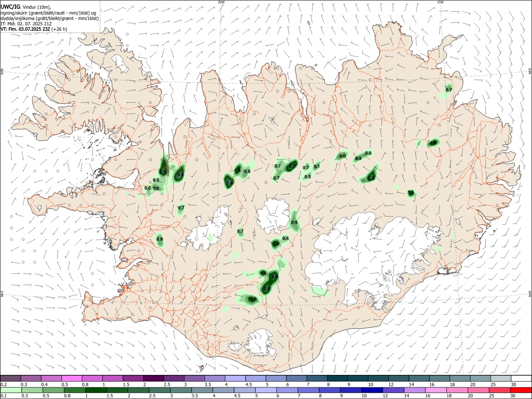The width and height of the screenshot is (532, 399).
Task: Click the light green rain swatch 0.1–0.3
Action: 11,390
